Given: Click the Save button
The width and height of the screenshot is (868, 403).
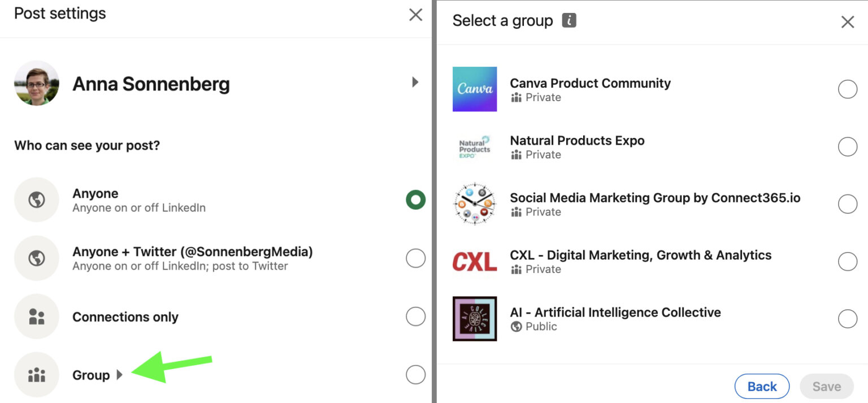Looking at the screenshot, I should pos(826,386).
